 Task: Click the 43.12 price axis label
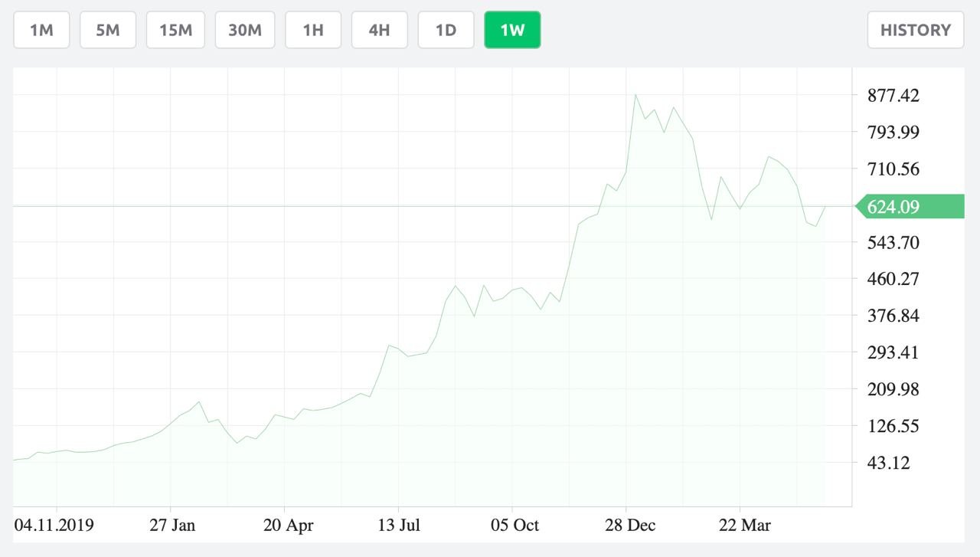pos(889,463)
